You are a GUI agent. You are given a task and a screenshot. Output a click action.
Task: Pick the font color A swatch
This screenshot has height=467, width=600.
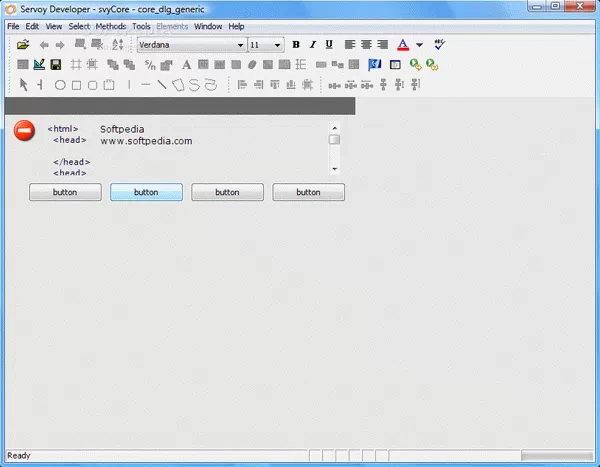(x=403, y=45)
